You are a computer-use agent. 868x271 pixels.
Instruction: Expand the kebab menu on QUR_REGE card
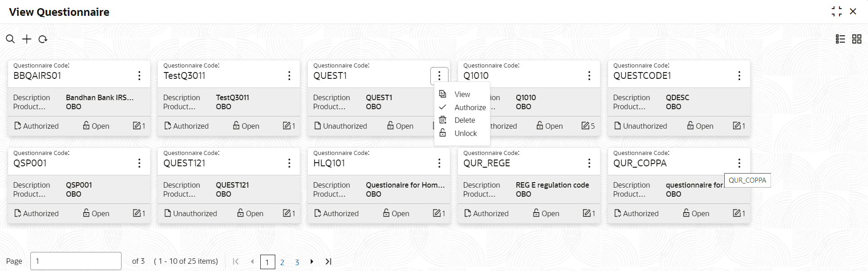click(x=589, y=163)
